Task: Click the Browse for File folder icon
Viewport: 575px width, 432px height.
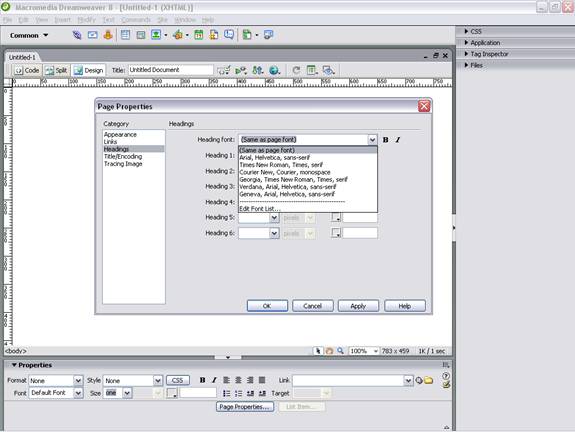Action: tap(428, 381)
